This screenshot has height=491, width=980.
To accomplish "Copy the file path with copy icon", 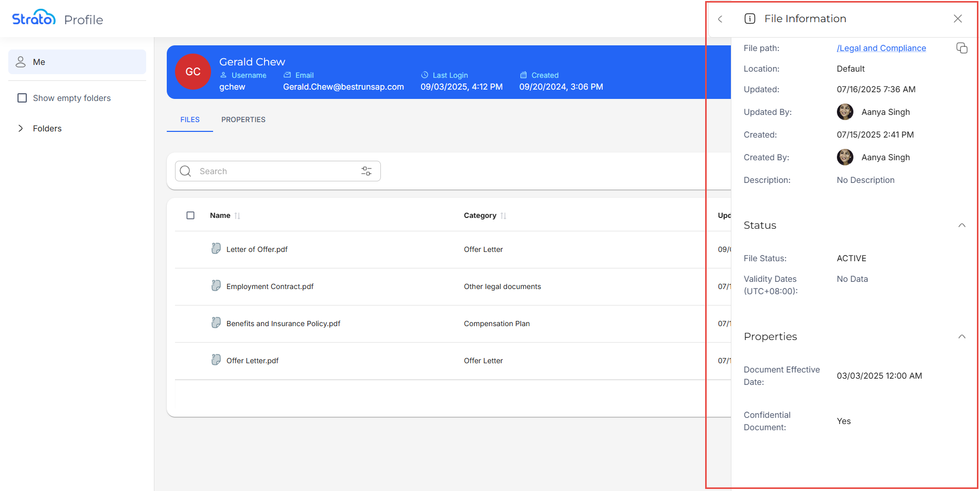I will click(961, 48).
